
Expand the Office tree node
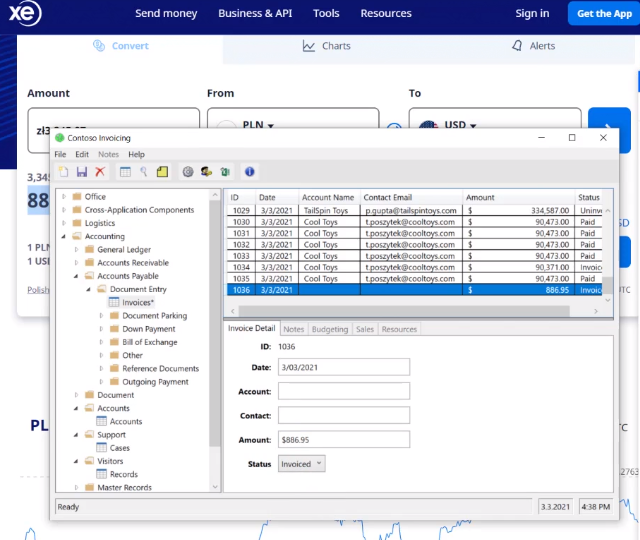tap(64, 197)
